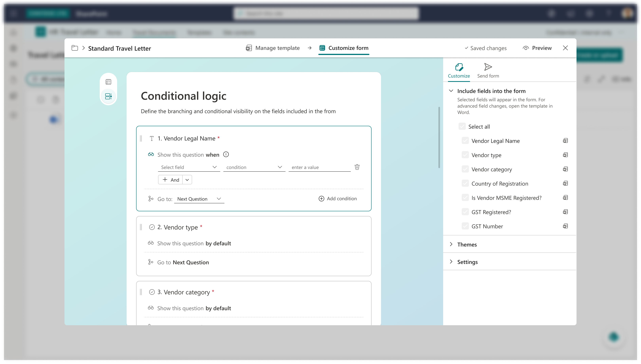The height and width of the screenshot is (364, 641).
Task: Click the 'Conditional logic' heading
Action: (x=184, y=96)
